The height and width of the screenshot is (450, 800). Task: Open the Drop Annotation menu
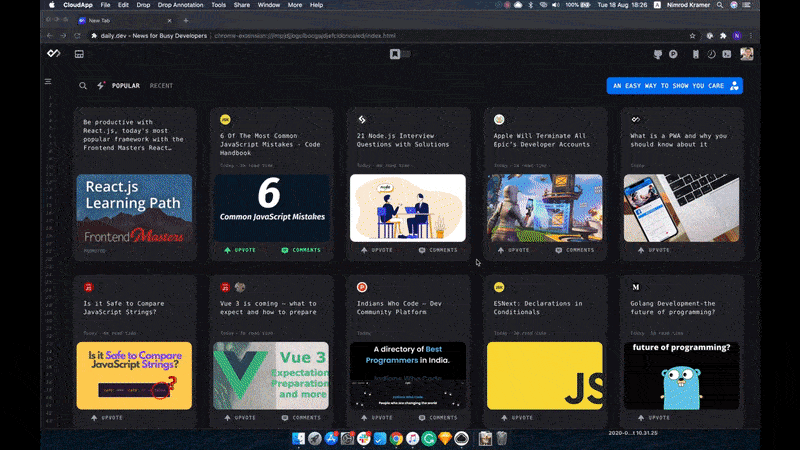click(180, 5)
